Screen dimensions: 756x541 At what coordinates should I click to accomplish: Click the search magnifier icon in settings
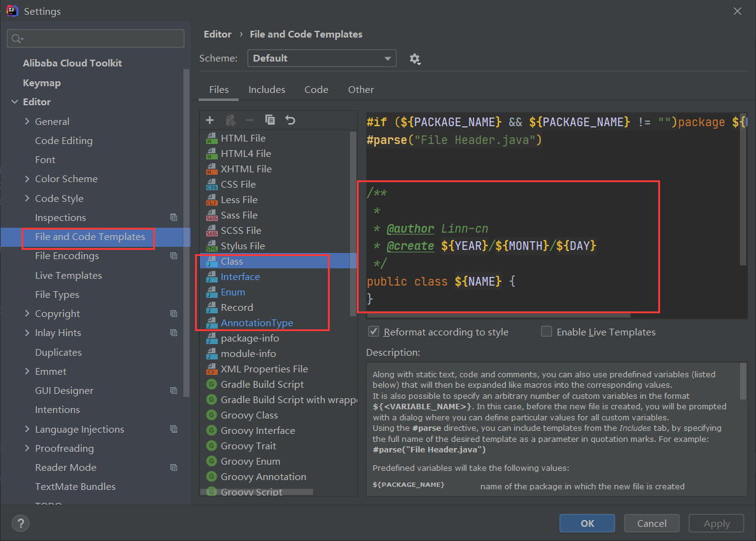[16, 39]
